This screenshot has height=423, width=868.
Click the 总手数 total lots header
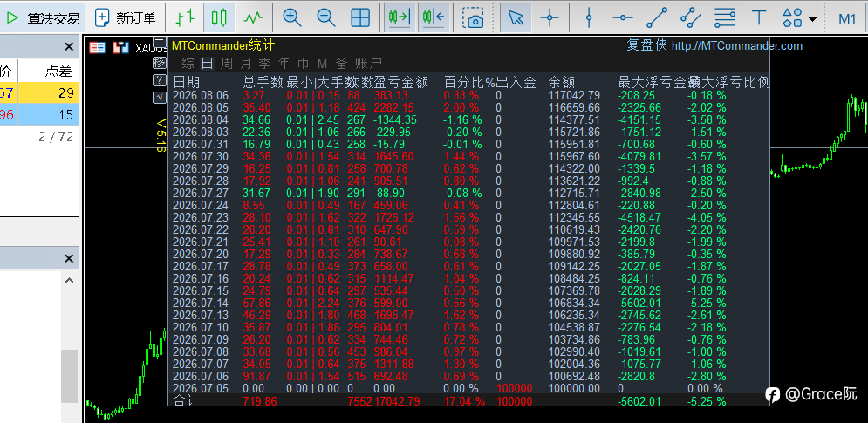point(263,83)
